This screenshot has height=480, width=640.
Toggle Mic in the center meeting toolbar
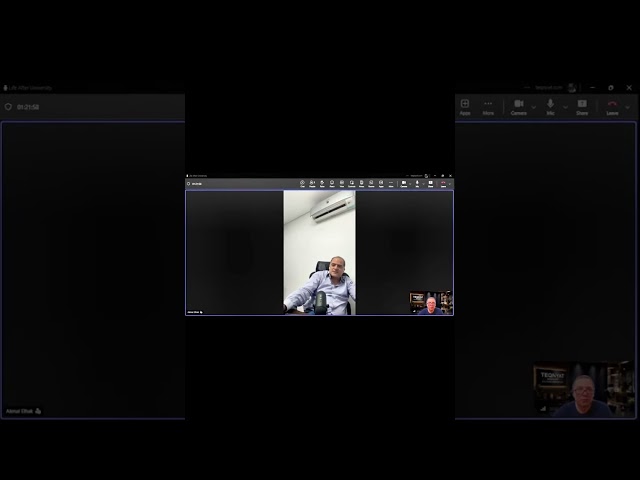[417, 184]
